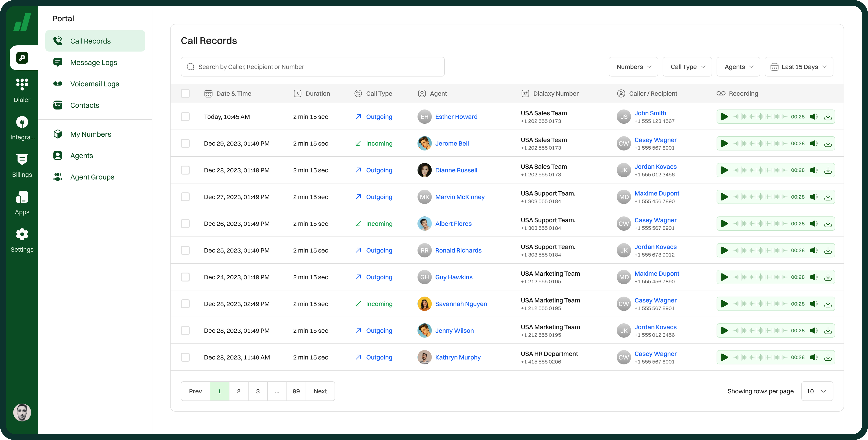The height and width of the screenshot is (440, 868).
Task: Download Kathryn Murphy's call recording
Action: pyautogui.click(x=828, y=358)
